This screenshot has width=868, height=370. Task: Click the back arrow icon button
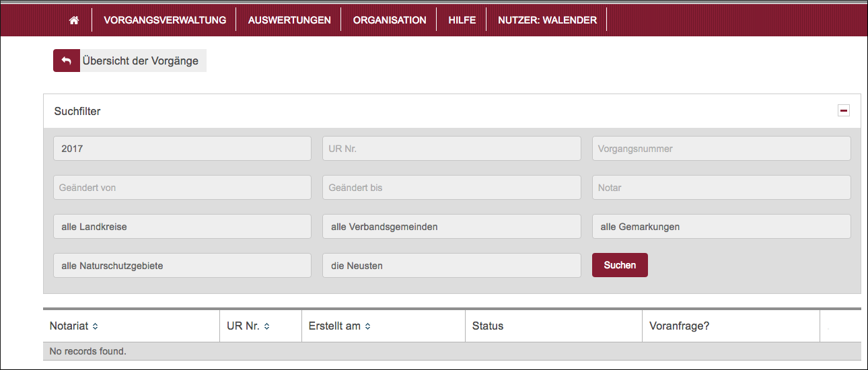(66, 61)
